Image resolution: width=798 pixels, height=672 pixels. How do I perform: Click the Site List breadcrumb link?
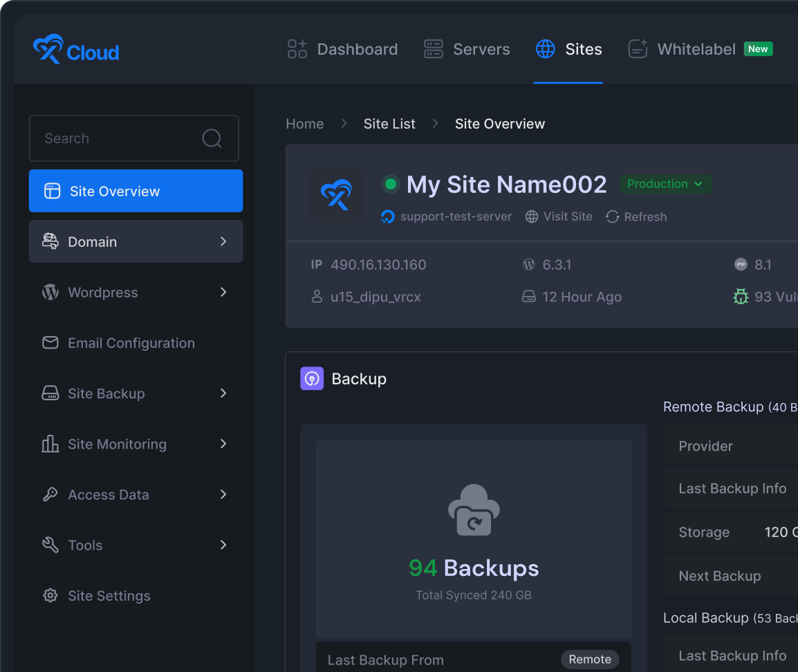pos(389,124)
